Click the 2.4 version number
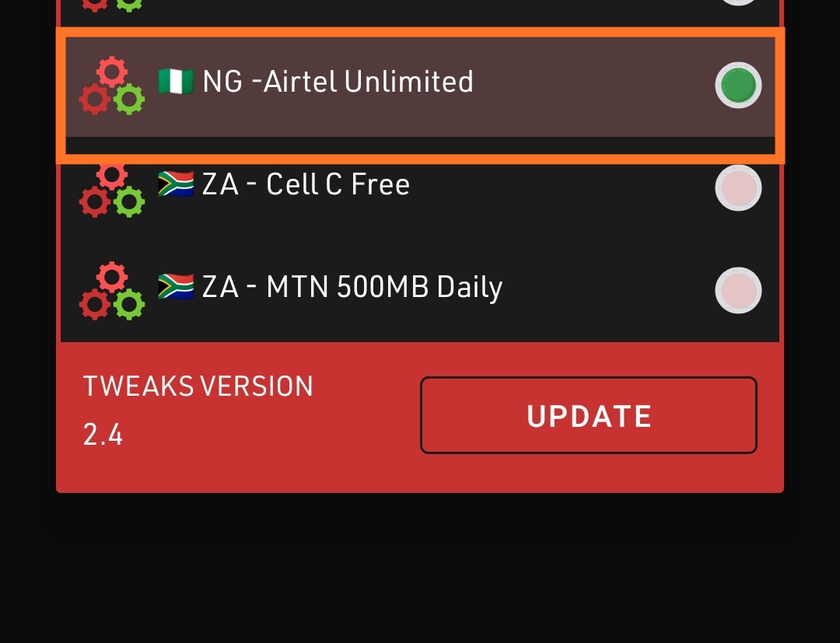Viewport: 840px width, 643px height. [x=103, y=435]
